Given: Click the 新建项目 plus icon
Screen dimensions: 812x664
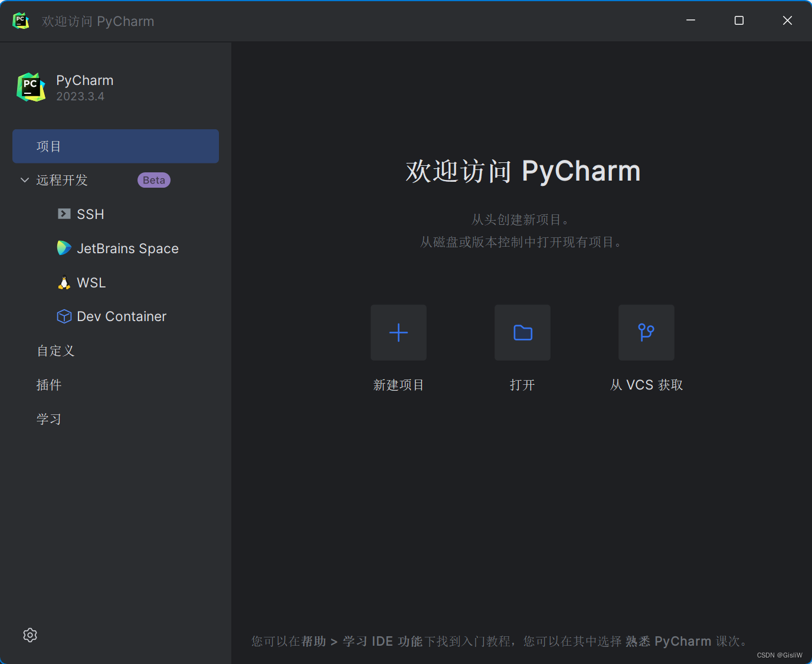Looking at the screenshot, I should (398, 332).
